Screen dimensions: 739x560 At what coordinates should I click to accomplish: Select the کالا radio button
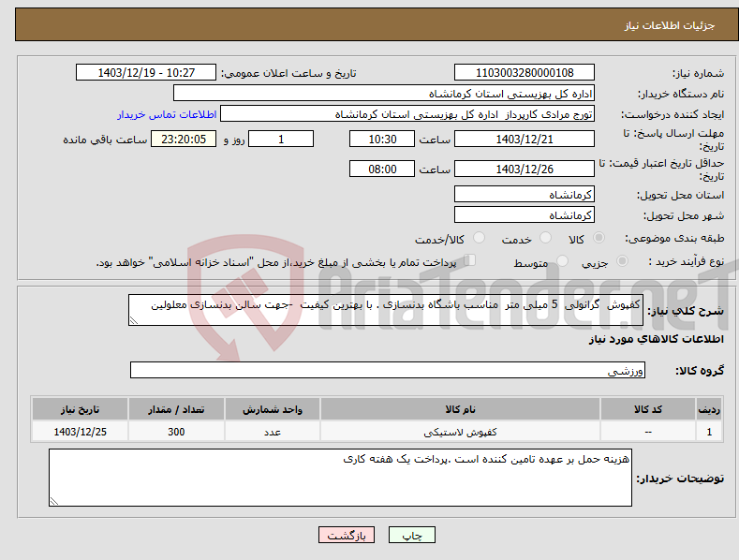(x=599, y=238)
